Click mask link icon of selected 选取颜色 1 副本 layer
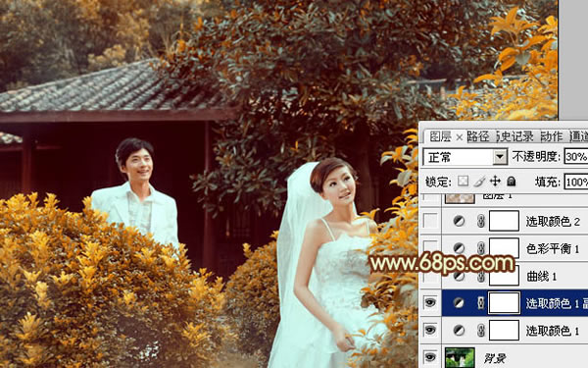 coord(481,303)
